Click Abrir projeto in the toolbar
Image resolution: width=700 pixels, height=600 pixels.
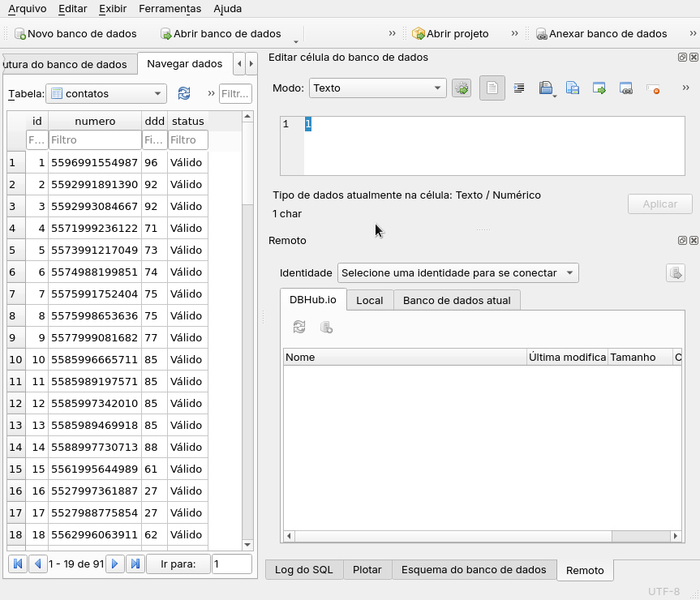[x=450, y=34]
